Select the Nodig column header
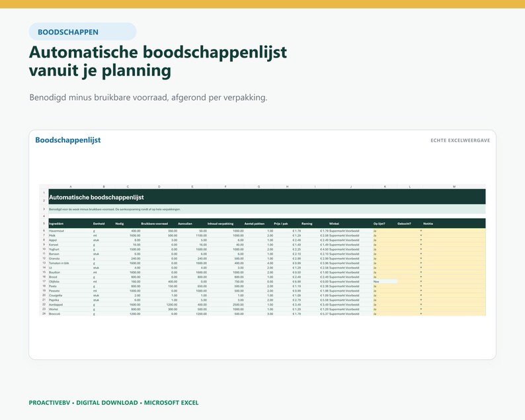 click(x=128, y=224)
